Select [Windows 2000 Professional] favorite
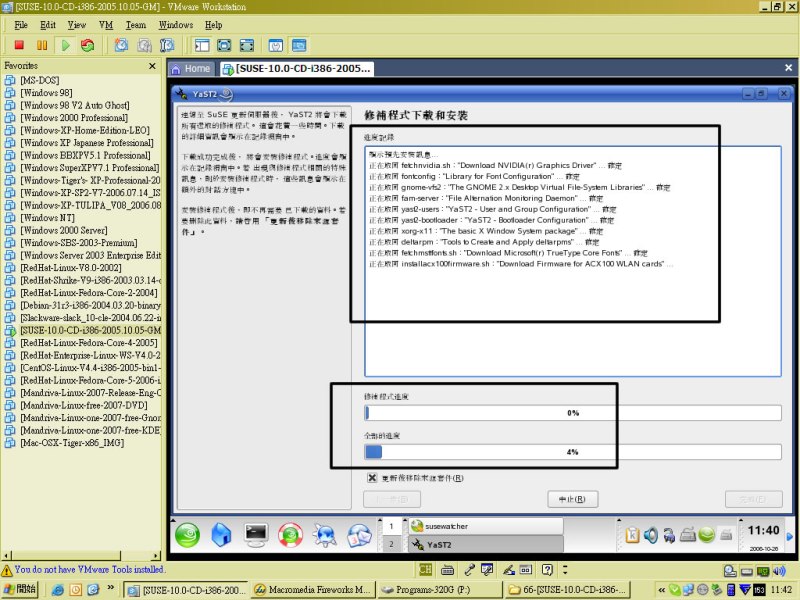The width and height of the screenshot is (800, 600). (x=73, y=117)
